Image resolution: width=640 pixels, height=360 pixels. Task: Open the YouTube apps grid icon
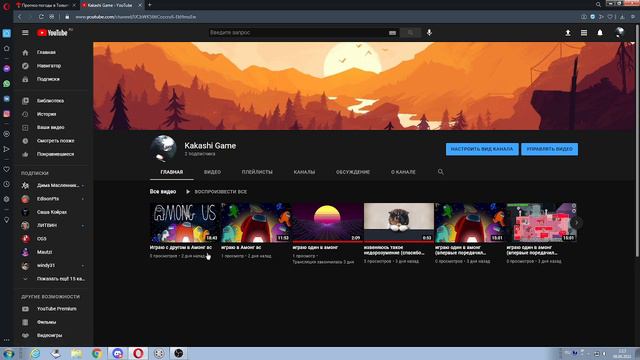click(584, 33)
